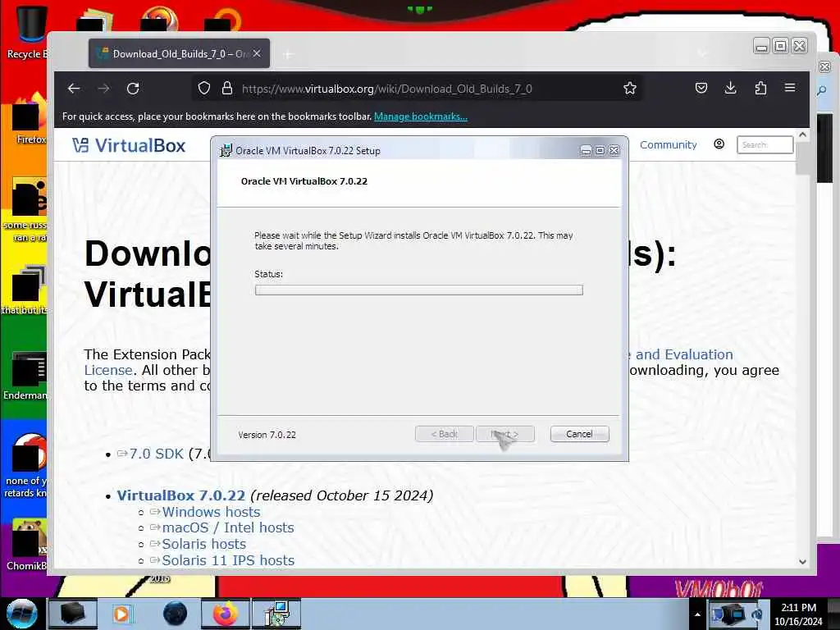Click the VirtualBox site logo
This screenshot has height=630, width=840.
click(x=129, y=145)
